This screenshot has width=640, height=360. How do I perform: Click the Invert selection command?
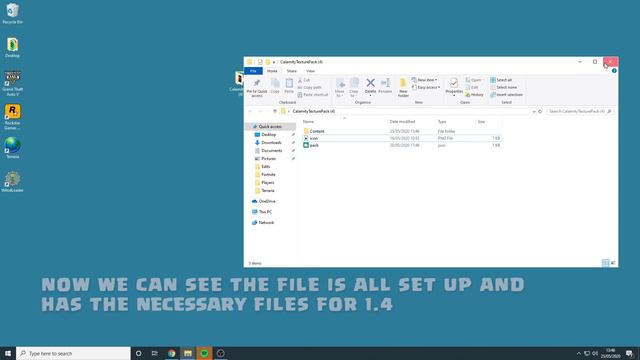[x=507, y=95]
